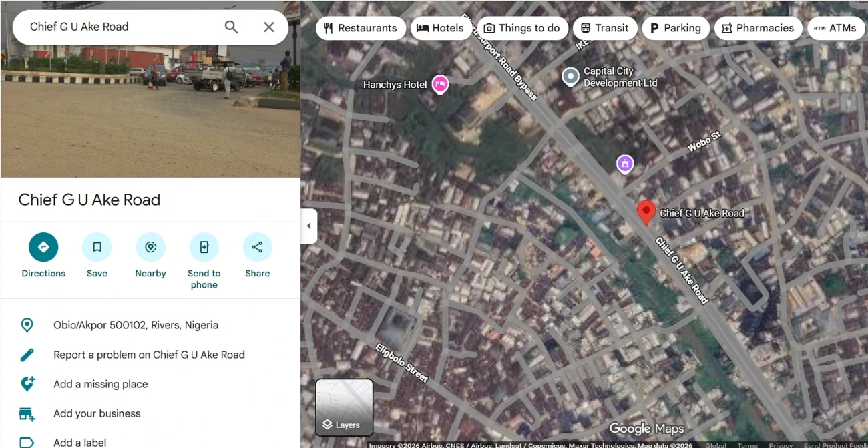Click the Wobo St road label
Screen dimensions: 868x448
(704, 141)
